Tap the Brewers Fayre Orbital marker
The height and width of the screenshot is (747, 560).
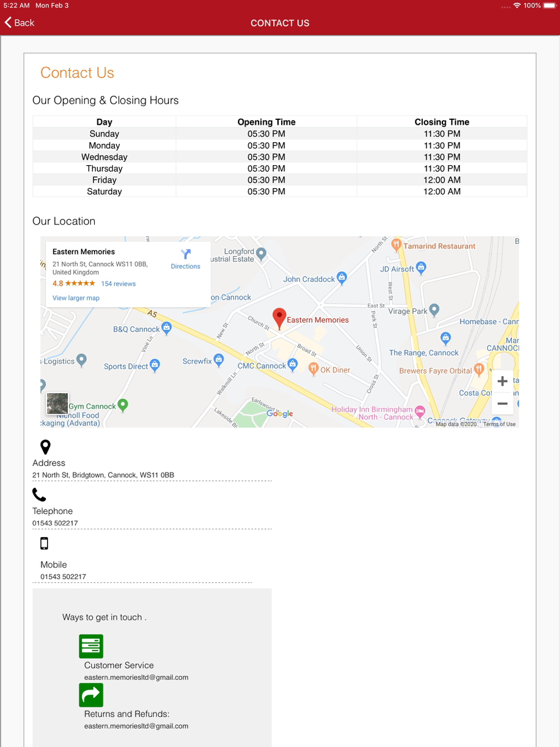(x=479, y=369)
